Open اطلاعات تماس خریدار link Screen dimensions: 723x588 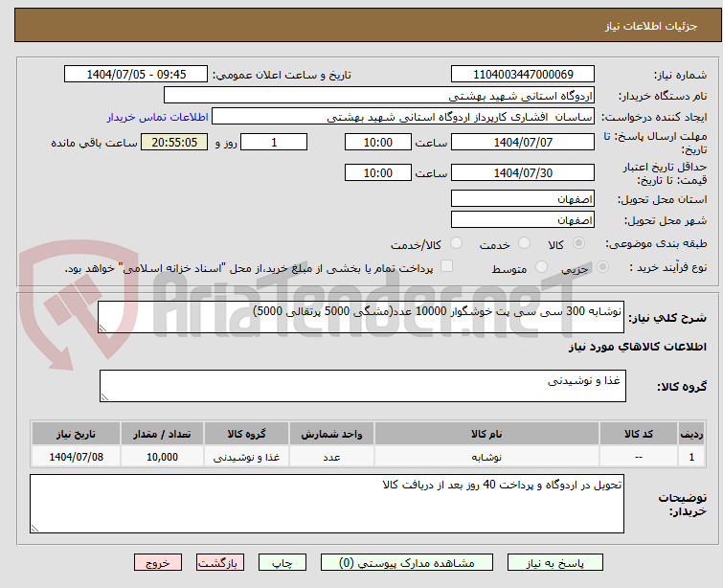158,117
